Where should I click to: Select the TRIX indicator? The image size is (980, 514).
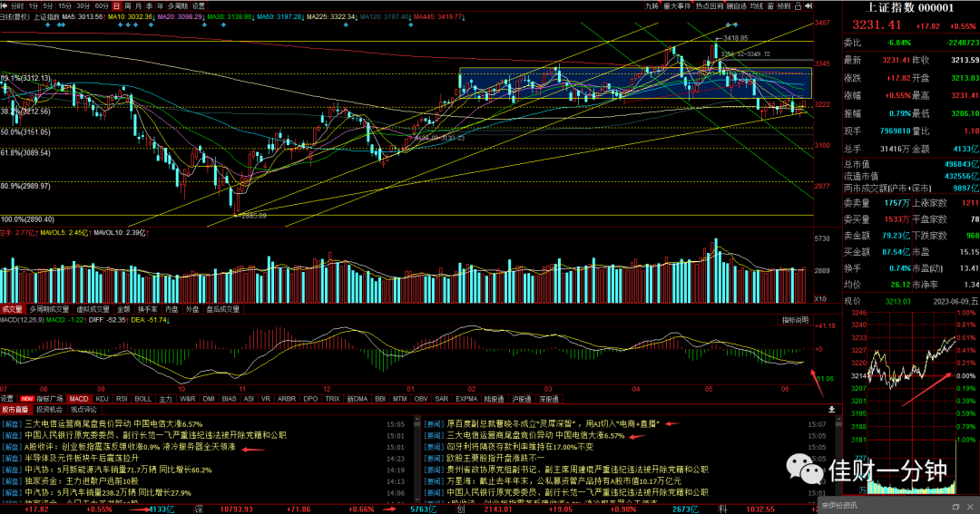(x=332, y=399)
